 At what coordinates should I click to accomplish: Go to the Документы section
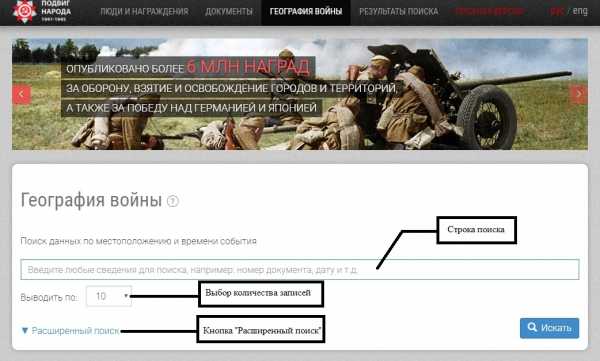[229, 11]
